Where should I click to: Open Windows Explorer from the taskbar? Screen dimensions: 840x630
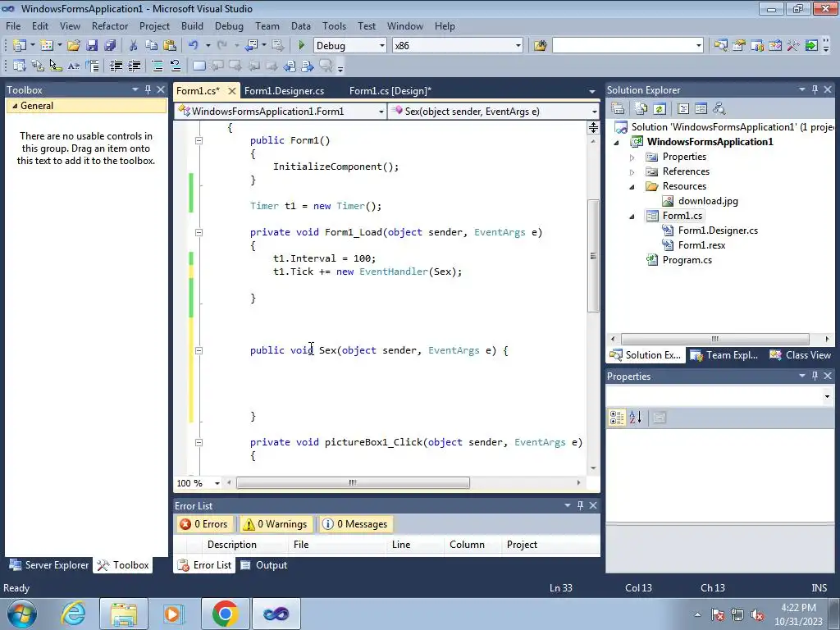tap(124, 614)
